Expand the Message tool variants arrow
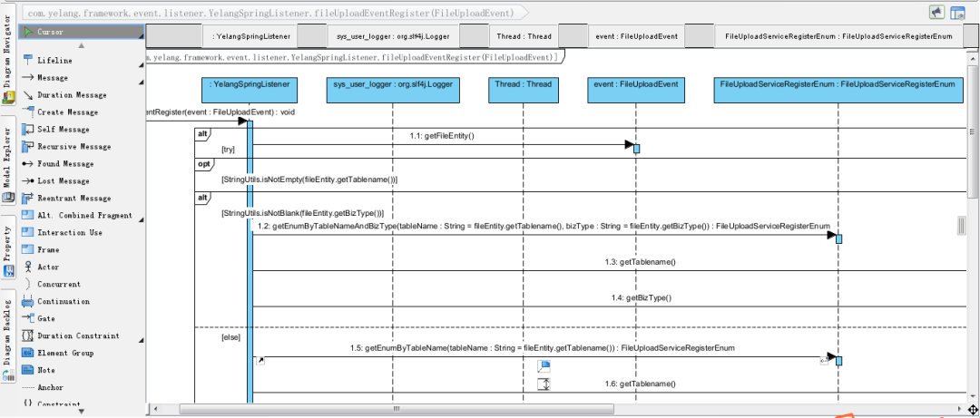 [142, 82]
